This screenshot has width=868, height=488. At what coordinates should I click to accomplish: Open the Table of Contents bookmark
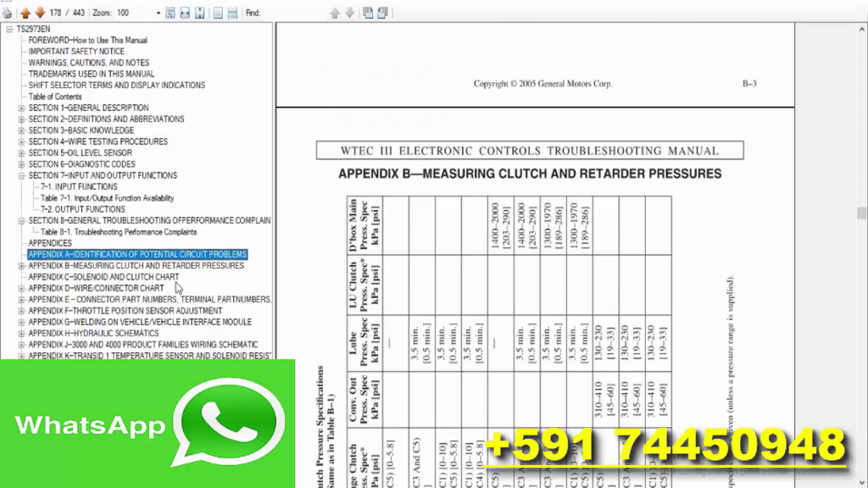click(55, 96)
